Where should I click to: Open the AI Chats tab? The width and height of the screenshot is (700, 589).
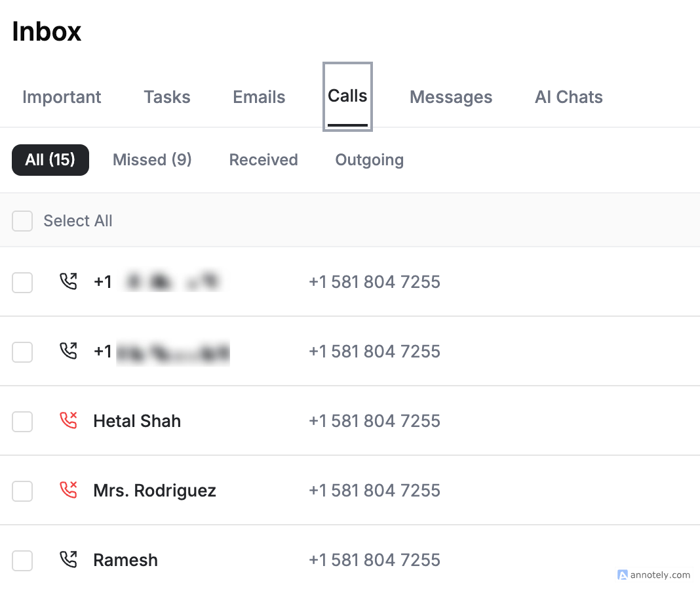click(569, 97)
